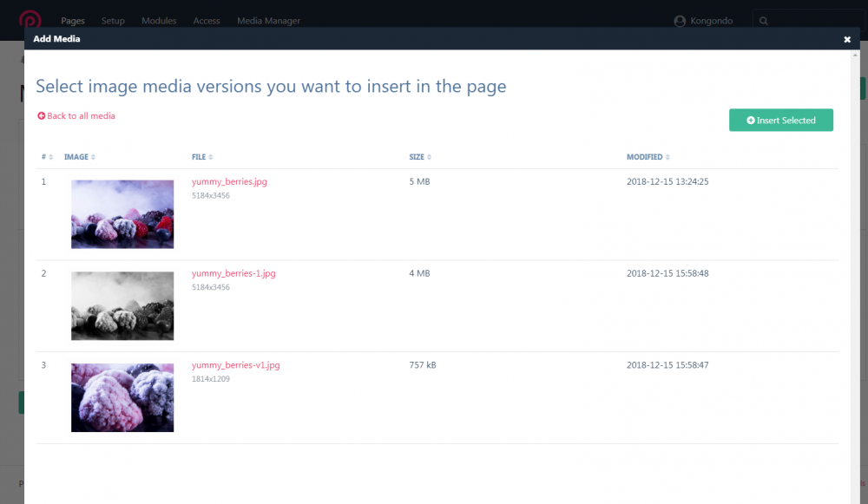Sort files using the FILE column chevrons
Image resolution: width=868 pixels, height=504 pixels.
(211, 156)
